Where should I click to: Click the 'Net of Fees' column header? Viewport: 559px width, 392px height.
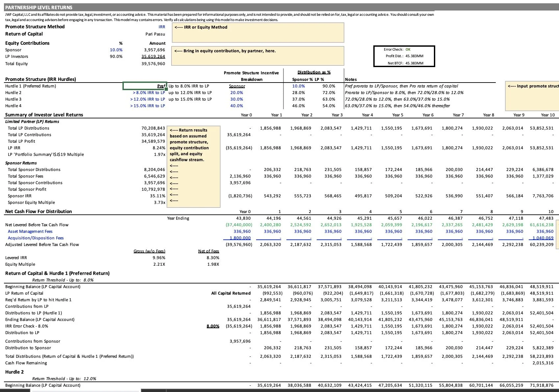pos(209,251)
